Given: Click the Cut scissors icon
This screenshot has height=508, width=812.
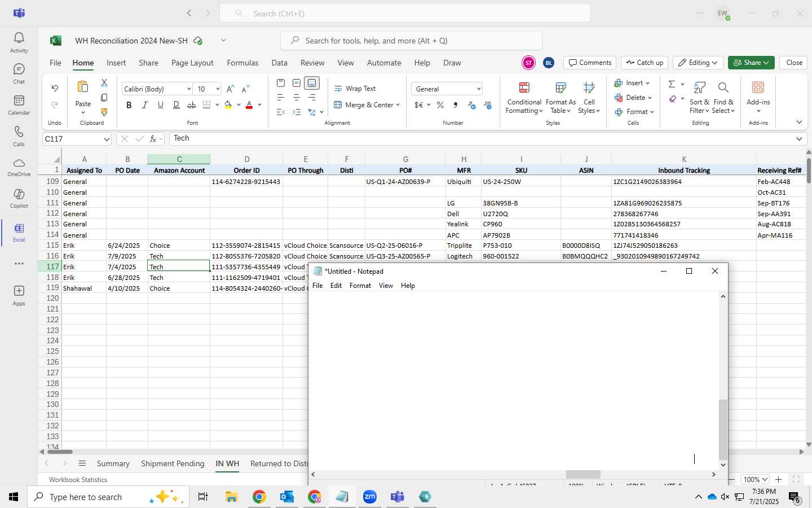Looking at the screenshot, I should pyautogui.click(x=104, y=83).
